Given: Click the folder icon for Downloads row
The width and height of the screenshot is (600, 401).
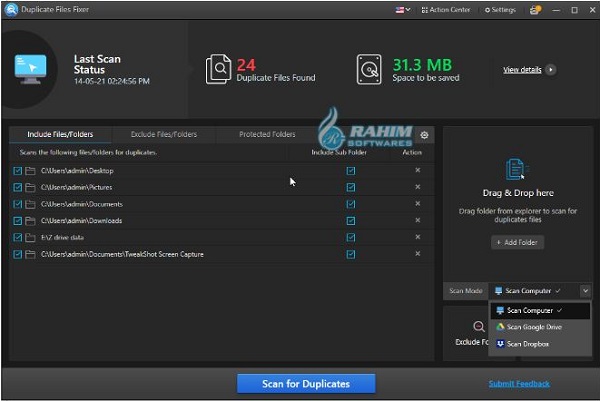Looking at the screenshot, I should [30, 221].
